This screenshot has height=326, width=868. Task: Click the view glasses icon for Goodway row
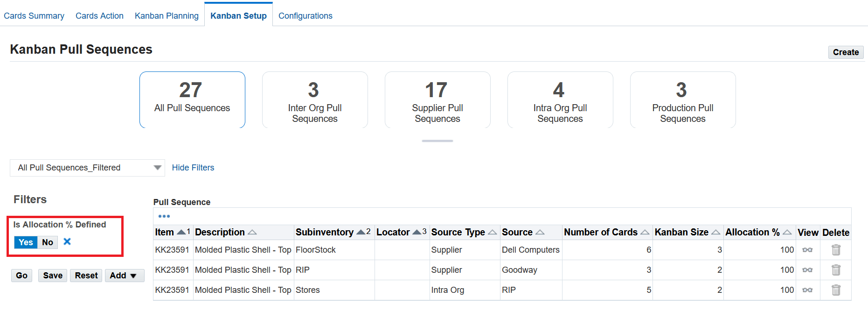coord(807,270)
